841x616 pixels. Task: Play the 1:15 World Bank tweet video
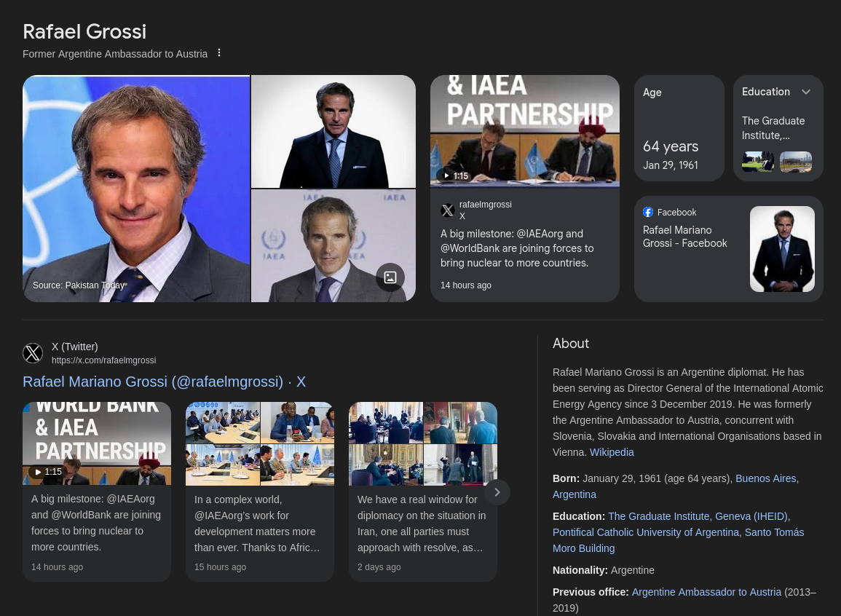click(x=47, y=472)
